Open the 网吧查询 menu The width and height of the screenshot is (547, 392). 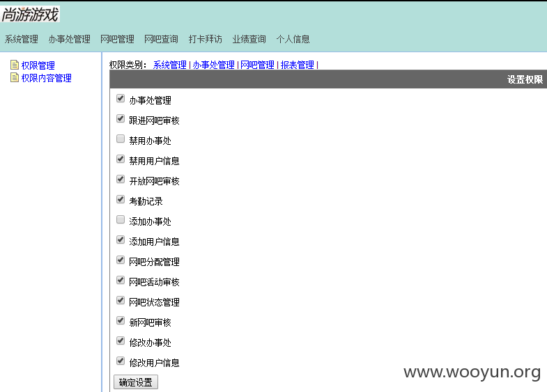pos(161,39)
